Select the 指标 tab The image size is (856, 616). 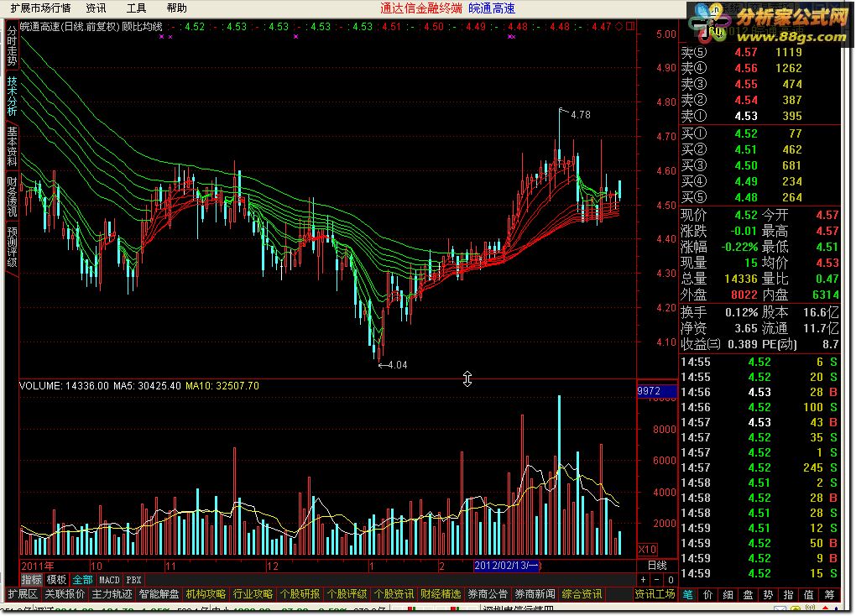tap(31, 580)
